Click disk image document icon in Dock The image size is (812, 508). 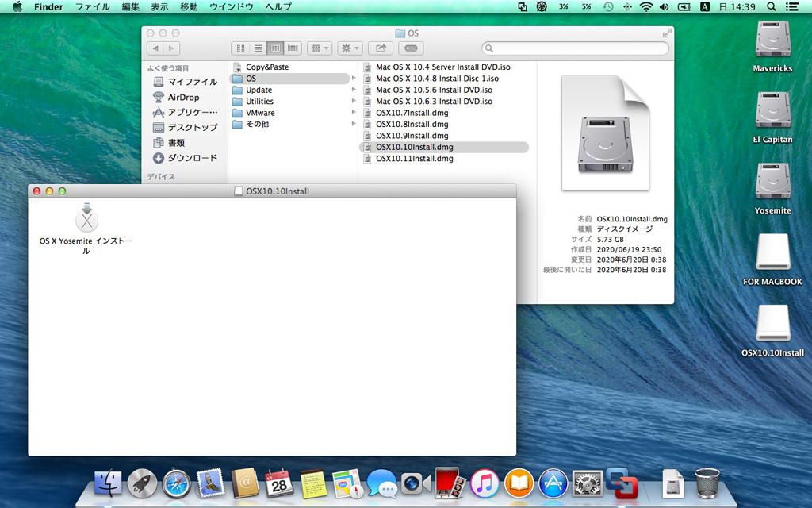672,484
